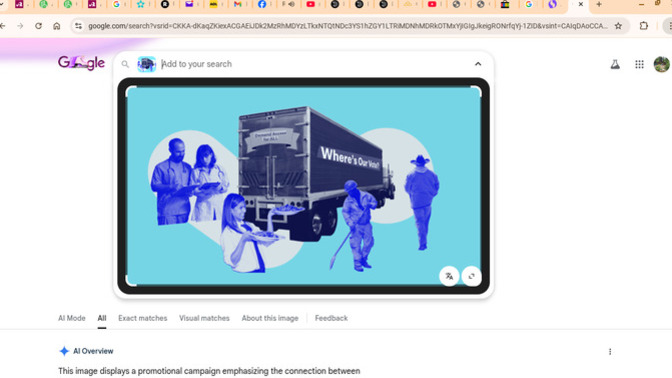The image size is (672, 378).
Task: Open AI Overview three-dot options menu
Action: pos(610,351)
